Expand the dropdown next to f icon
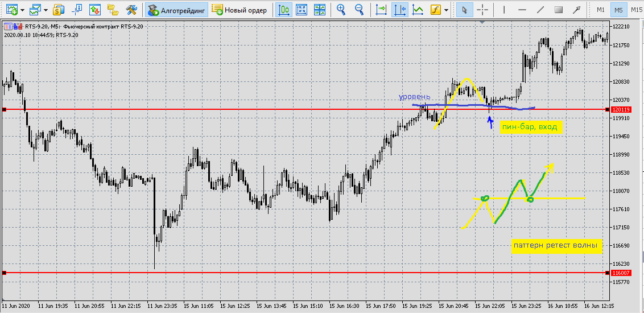Image resolution: width=644 pixels, height=313 pixels. point(446,10)
